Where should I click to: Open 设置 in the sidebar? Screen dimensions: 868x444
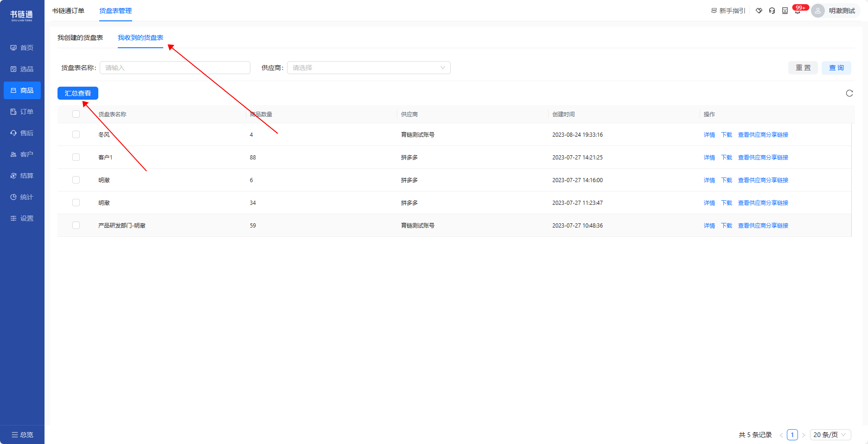coord(22,218)
